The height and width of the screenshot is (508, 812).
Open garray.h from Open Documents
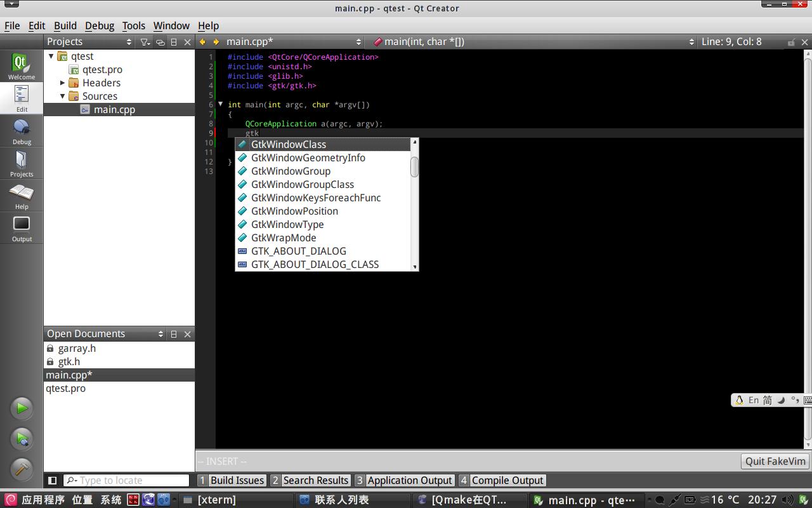click(77, 349)
